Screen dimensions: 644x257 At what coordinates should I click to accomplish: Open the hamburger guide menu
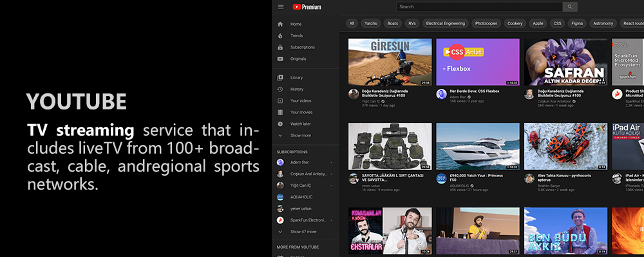click(x=281, y=6)
